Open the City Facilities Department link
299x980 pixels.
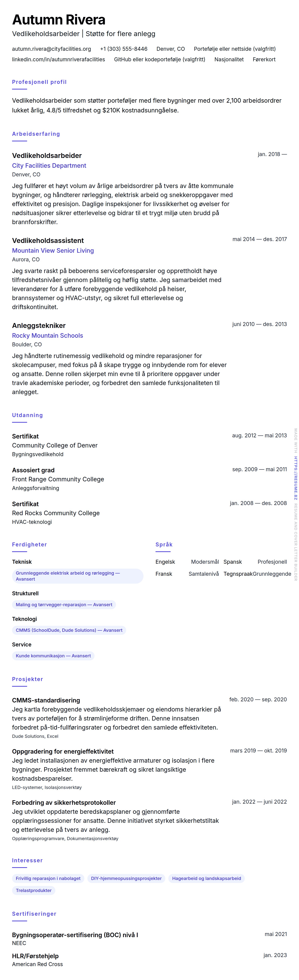pos(49,165)
